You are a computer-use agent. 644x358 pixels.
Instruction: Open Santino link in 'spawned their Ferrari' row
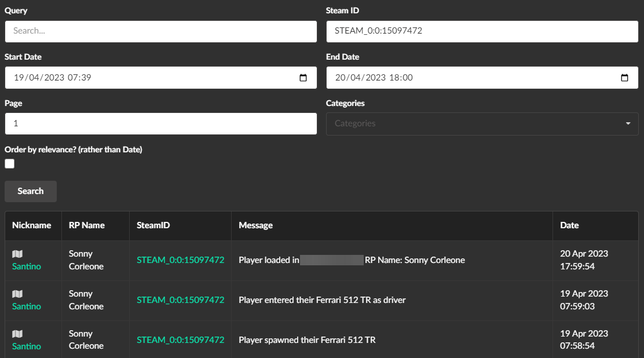pyautogui.click(x=27, y=346)
